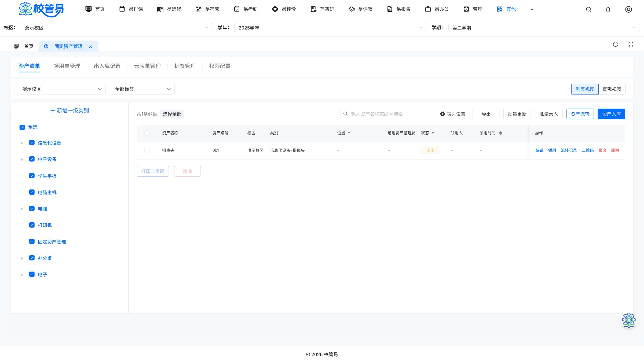Click the 易评价 star icon
The height and width of the screenshot is (362, 644).
tap(275, 9)
